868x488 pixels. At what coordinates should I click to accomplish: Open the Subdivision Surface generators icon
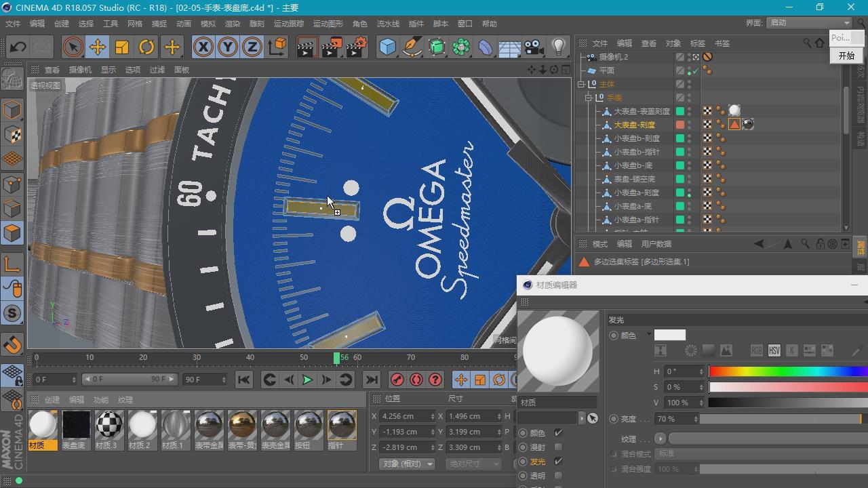pyautogui.click(x=437, y=47)
